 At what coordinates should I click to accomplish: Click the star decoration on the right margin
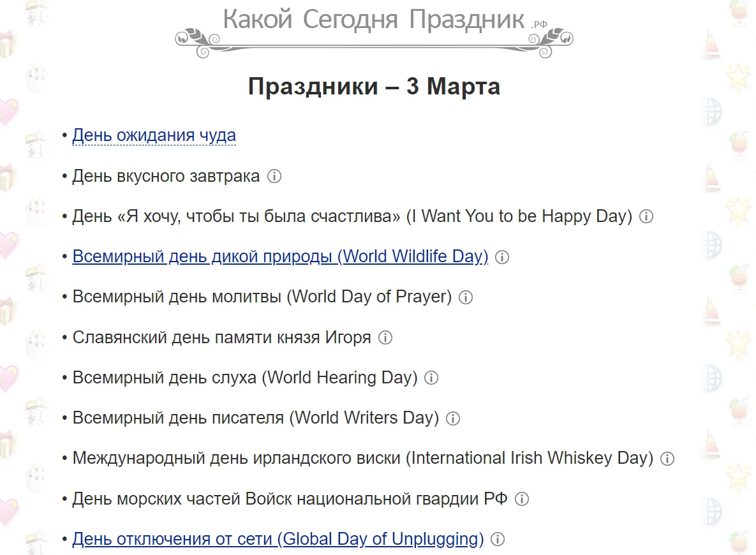739,78
